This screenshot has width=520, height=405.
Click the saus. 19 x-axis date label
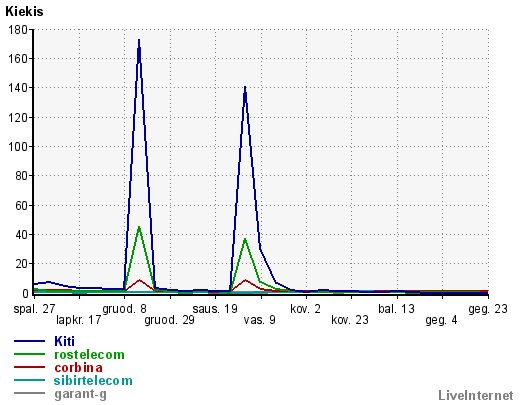[215, 309]
